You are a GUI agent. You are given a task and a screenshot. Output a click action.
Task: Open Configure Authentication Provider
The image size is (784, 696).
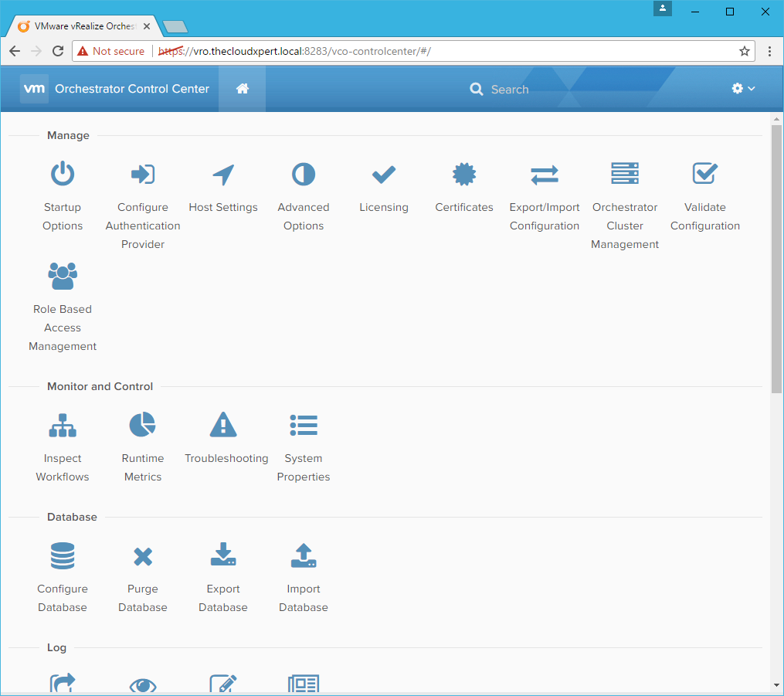[143, 175]
